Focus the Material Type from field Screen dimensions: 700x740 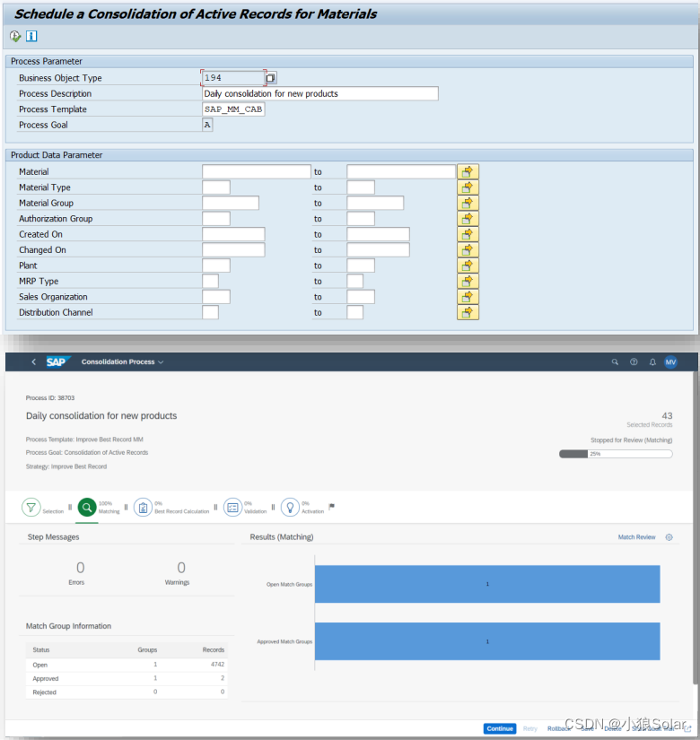[216, 187]
